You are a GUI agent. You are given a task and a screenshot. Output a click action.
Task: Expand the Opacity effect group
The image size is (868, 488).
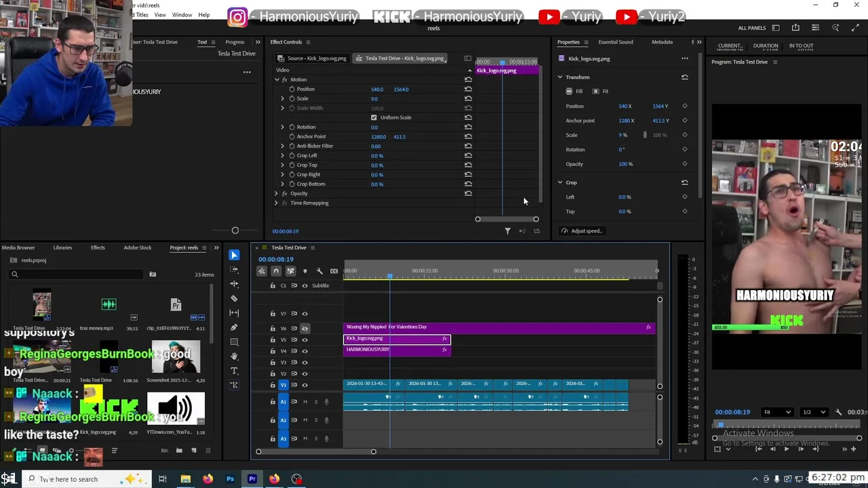(277, 193)
